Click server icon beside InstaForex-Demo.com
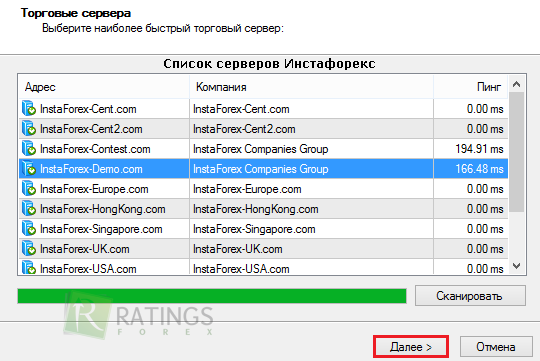Viewport: 540px width, 361px height. 29,168
